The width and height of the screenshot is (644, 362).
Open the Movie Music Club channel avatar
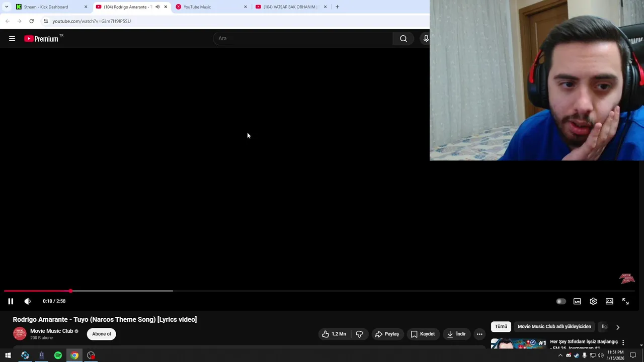[20, 334]
